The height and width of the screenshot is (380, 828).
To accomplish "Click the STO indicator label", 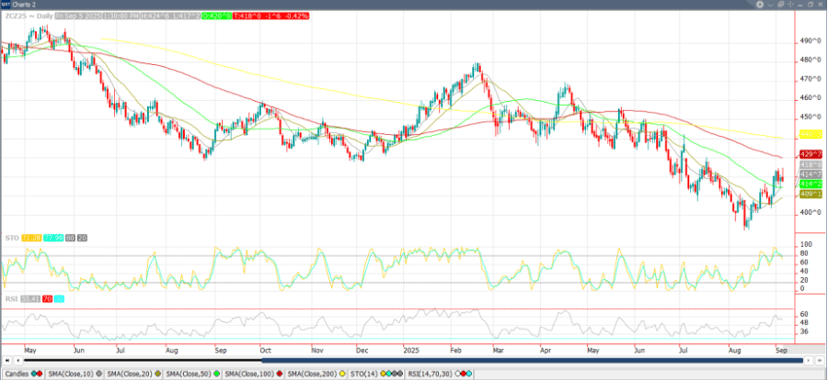I will point(12,238).
